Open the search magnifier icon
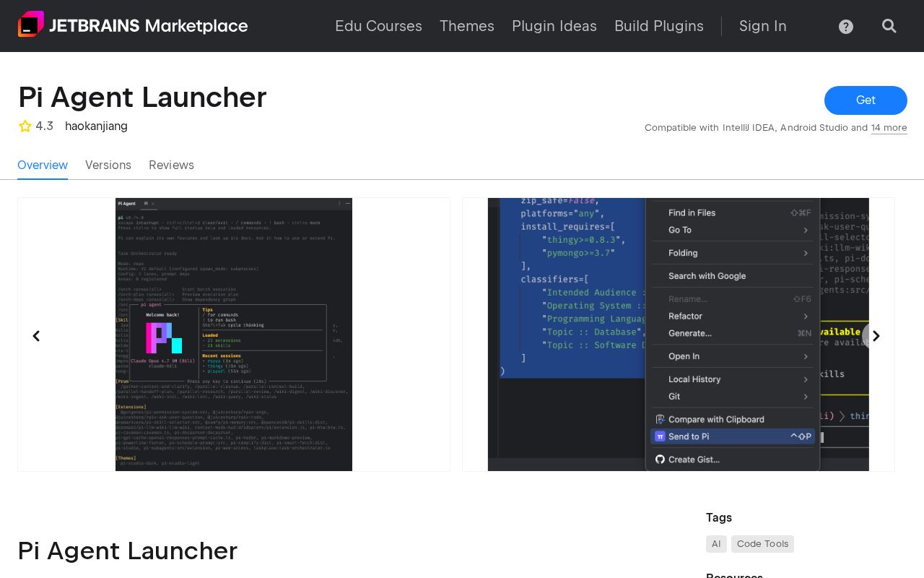The image size is (924, 578). pos(889,26)
